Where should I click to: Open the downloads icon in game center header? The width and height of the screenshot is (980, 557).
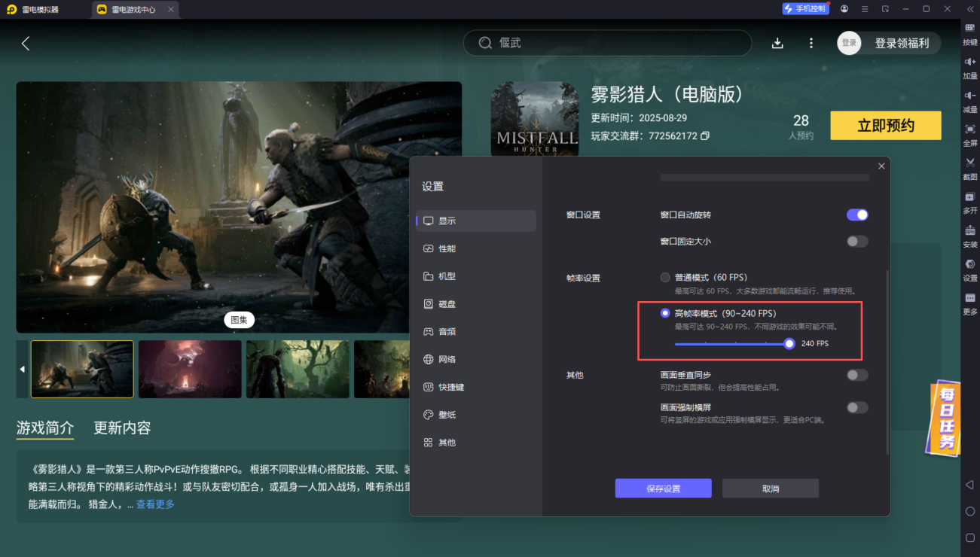click(x=778, y=43)
